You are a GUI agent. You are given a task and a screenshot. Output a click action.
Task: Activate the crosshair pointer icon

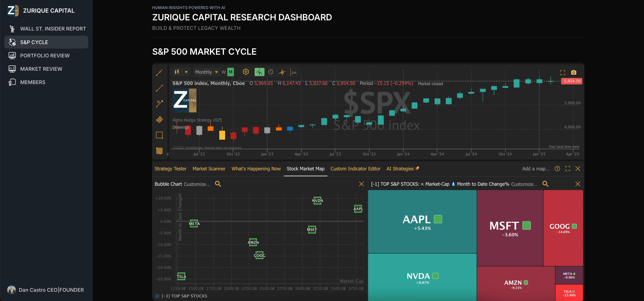pyautogui.click(x=282, y=72)
